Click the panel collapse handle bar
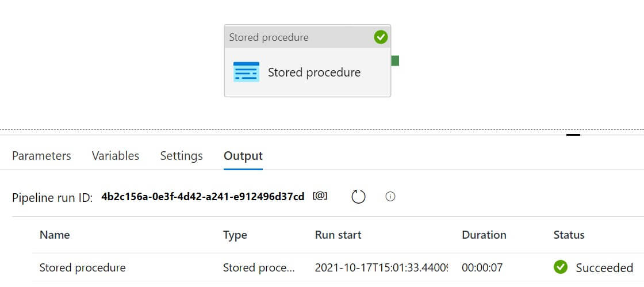Screen dimensions: 644x287 point(573,135)
